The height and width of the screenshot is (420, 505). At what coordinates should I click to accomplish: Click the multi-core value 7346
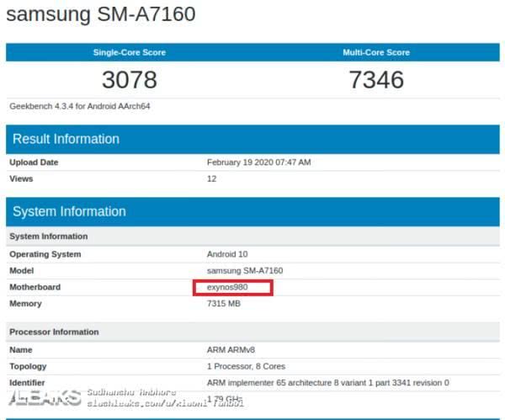click(x=376, y=80)
